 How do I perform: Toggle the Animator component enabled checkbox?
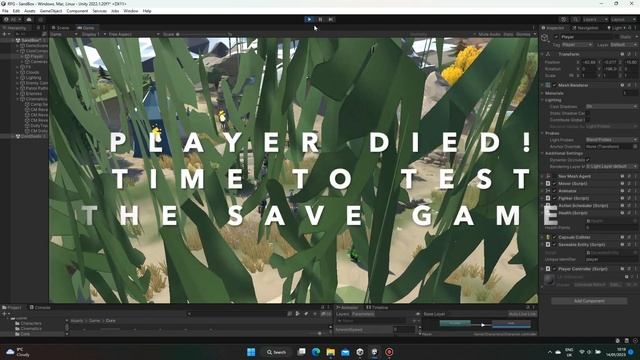554,191
